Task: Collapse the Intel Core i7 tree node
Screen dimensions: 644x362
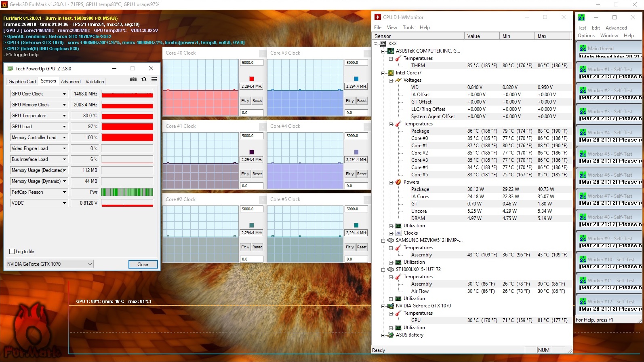Action: [383, 73]
